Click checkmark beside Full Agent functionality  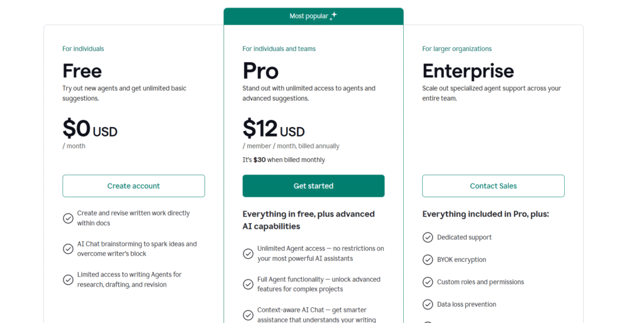point(248,284)
